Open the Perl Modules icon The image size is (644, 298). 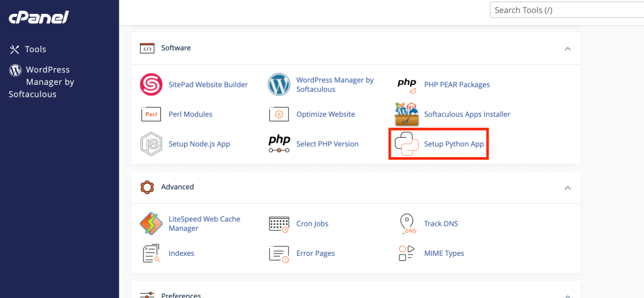coord(151,114)
